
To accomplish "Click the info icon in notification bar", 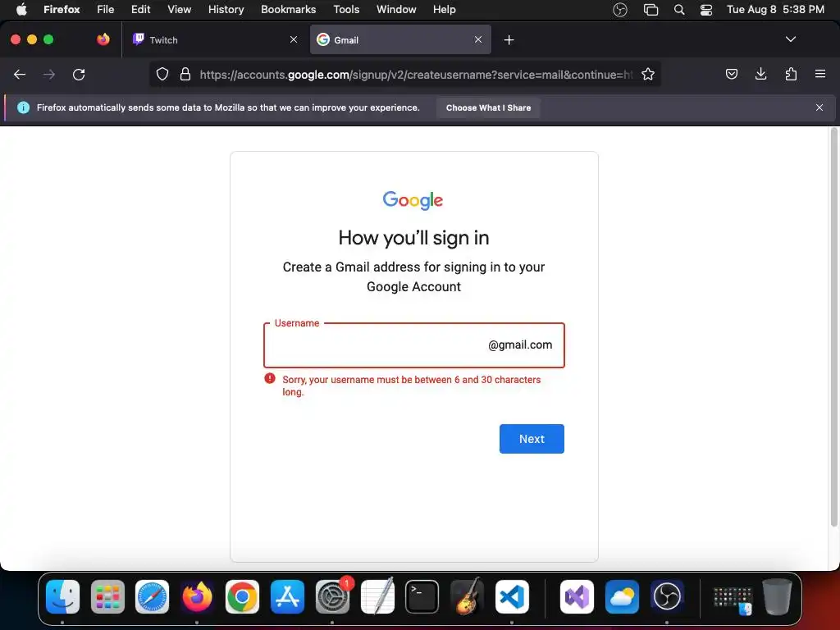I will click(x=23, y=107).
